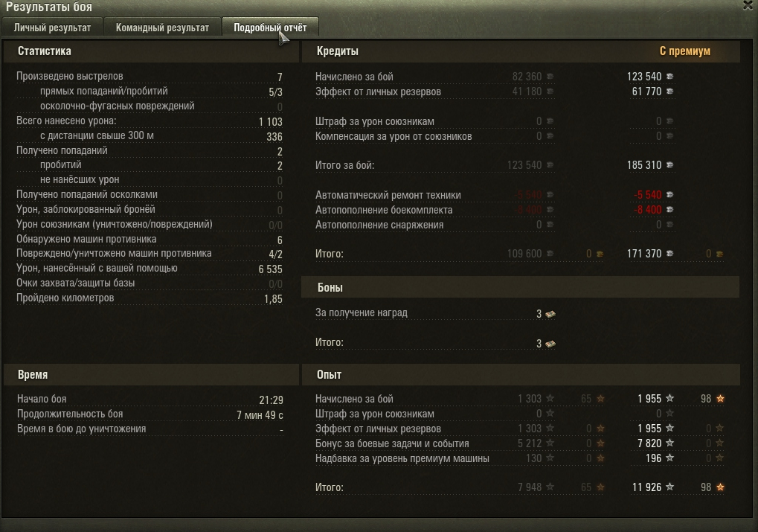Click the Опыт section header

[x=330, y=375]
